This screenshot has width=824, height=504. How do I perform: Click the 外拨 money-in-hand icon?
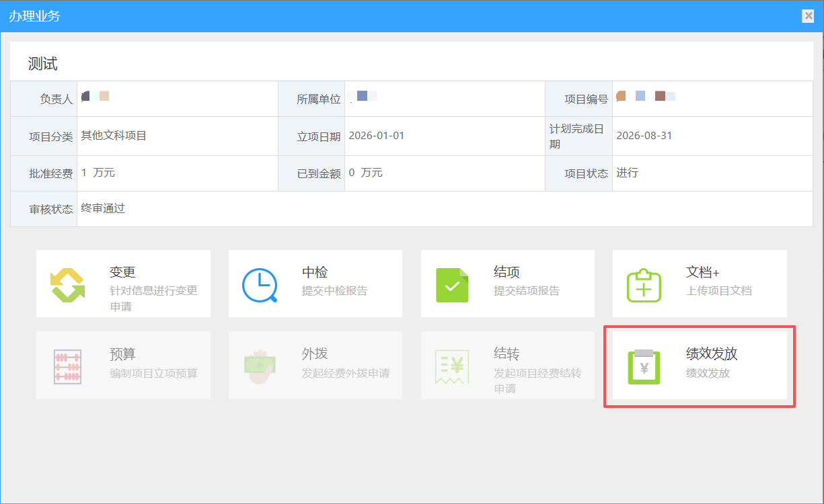tap(260, 366)
